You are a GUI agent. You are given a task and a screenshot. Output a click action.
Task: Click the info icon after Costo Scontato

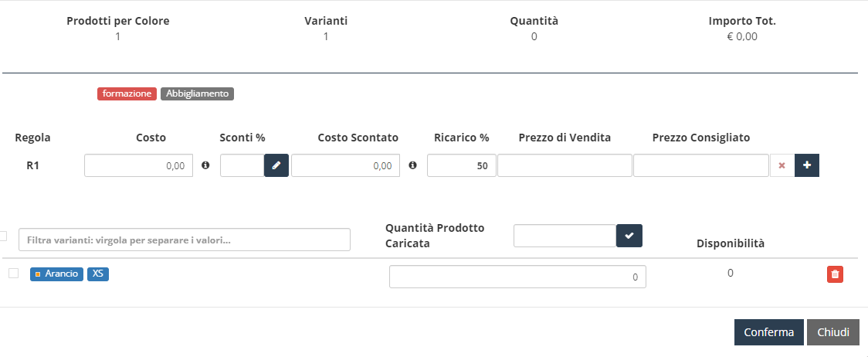412,165
